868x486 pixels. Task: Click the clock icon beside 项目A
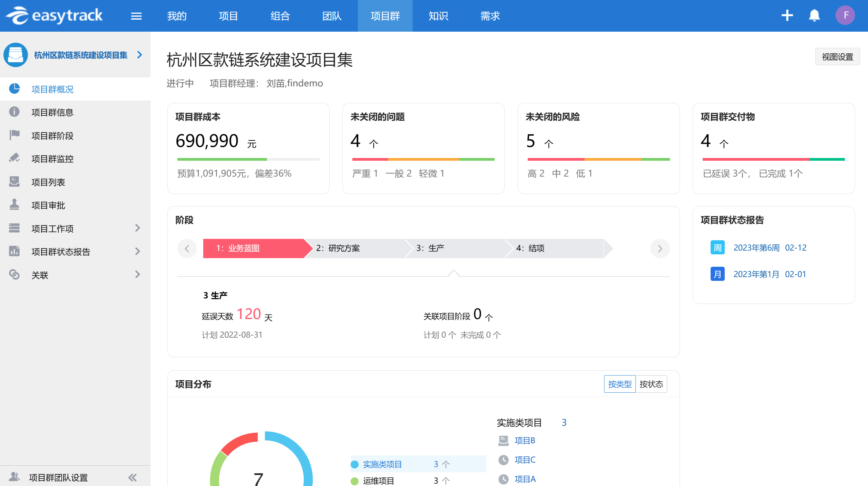coord(504,479)
